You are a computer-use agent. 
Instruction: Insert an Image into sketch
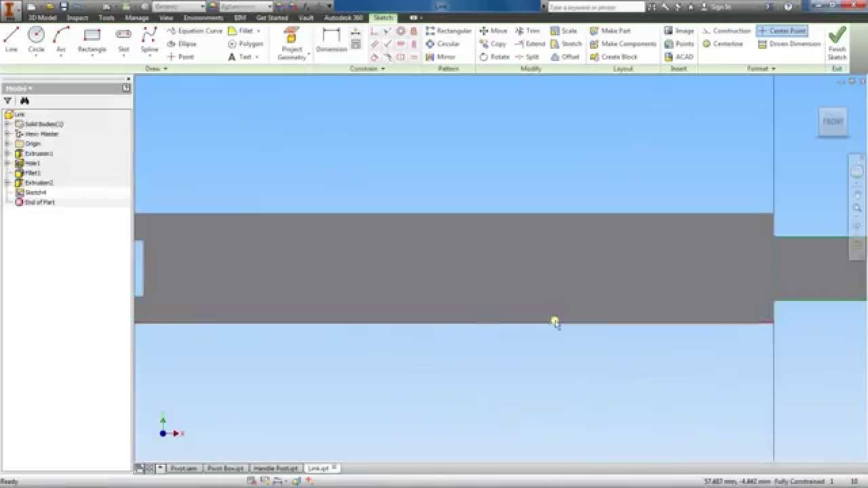pos(679,31)
